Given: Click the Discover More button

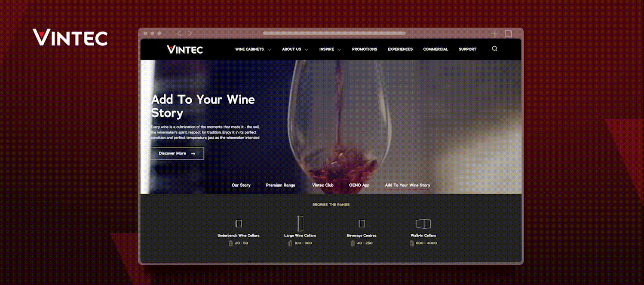Looking at the screenshot, I should coord(177,153).
